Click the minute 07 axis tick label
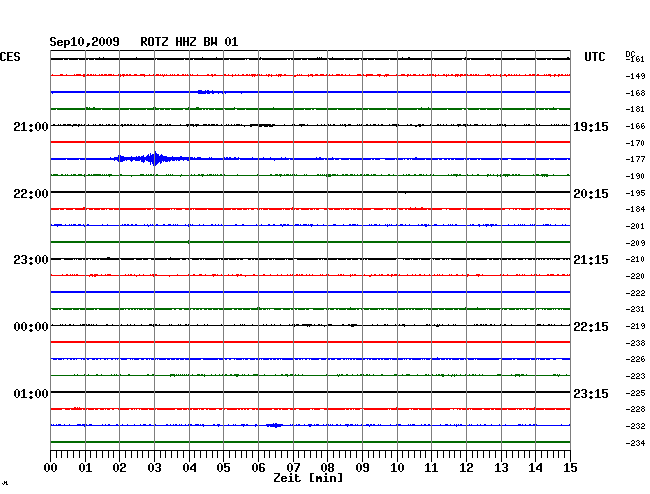Screen dimensions: 650x494 [293, 468]
